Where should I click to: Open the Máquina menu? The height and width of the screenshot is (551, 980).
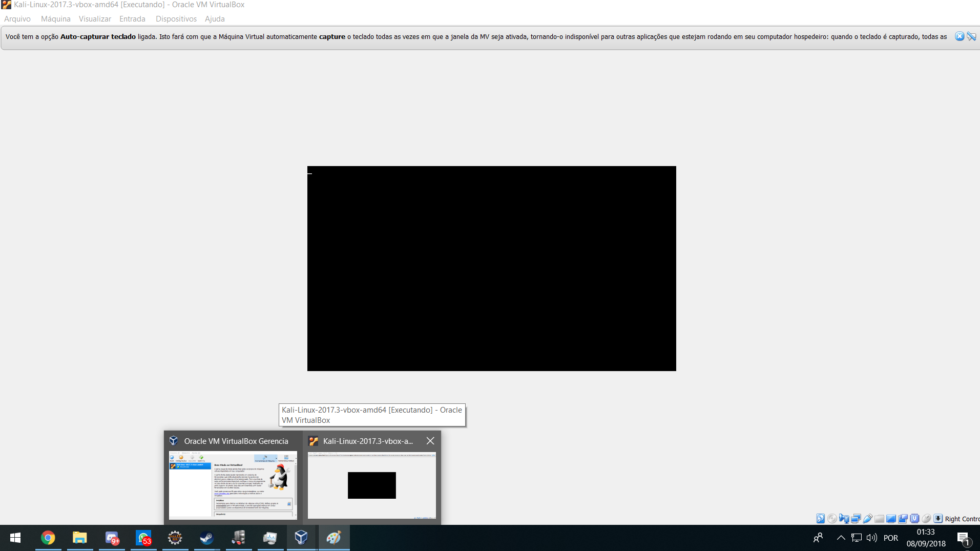click(x=56, y=19)
